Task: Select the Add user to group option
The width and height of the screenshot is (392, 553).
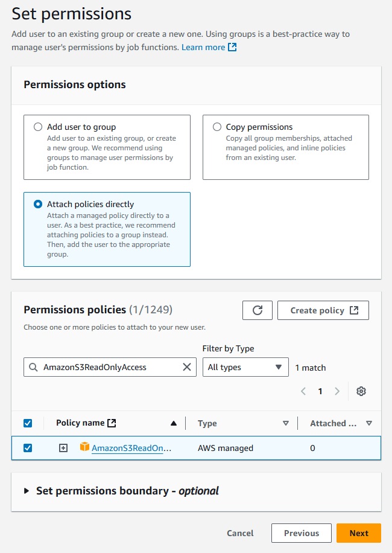Action: tap(38, 127)
